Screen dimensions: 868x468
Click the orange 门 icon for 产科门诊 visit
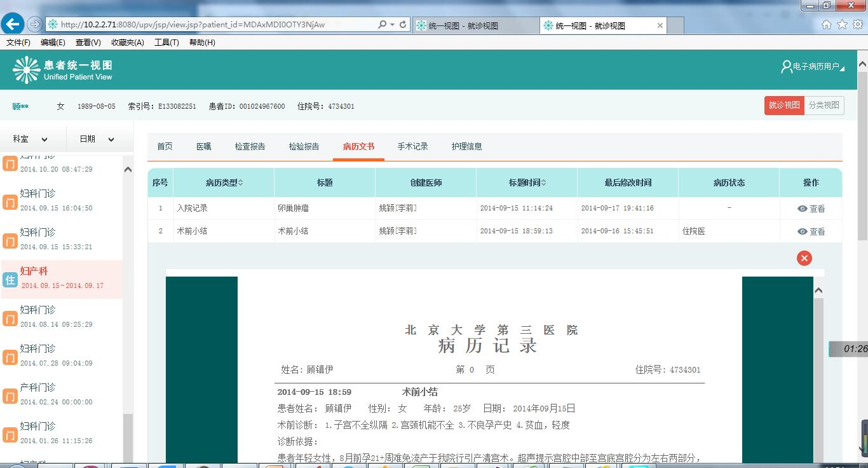tap(10, 396)
